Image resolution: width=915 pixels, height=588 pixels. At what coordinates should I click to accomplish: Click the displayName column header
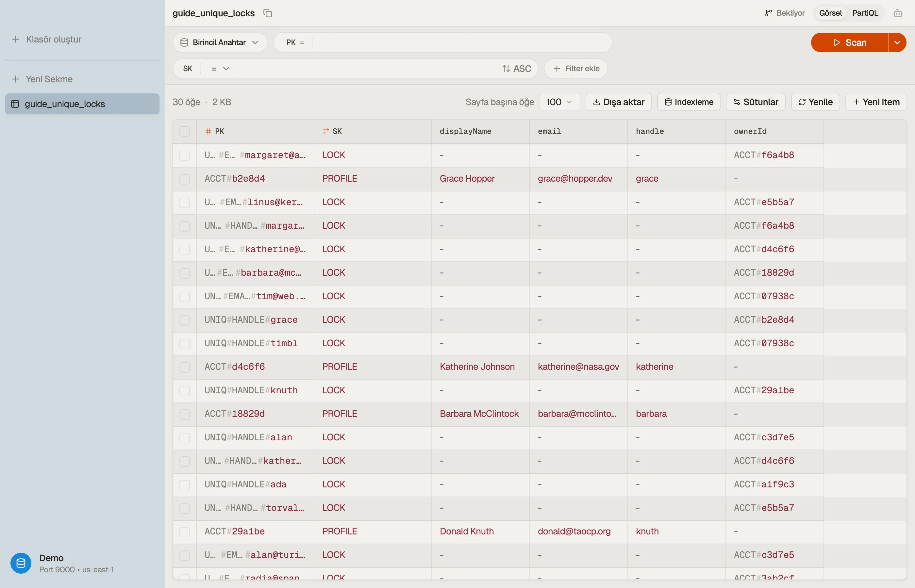click(480, 131)
